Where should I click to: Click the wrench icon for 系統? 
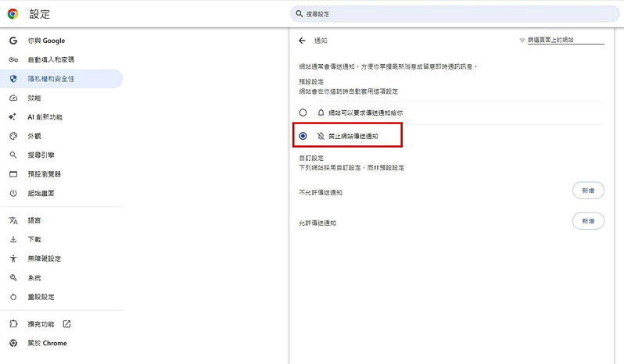coord(13,277)
